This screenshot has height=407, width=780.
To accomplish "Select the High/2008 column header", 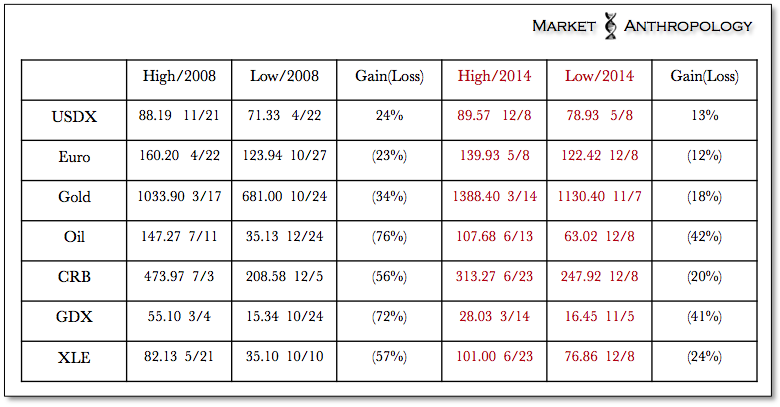I will 178,76.
